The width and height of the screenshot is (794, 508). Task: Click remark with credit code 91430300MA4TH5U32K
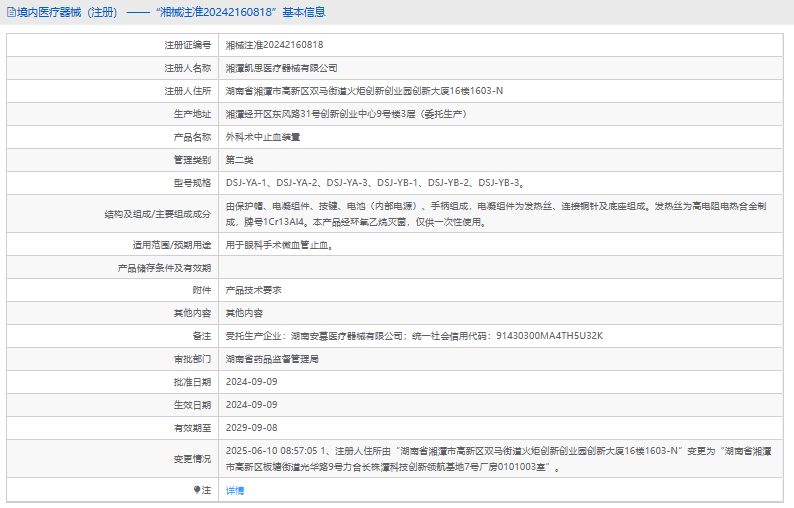coord(414,336)
